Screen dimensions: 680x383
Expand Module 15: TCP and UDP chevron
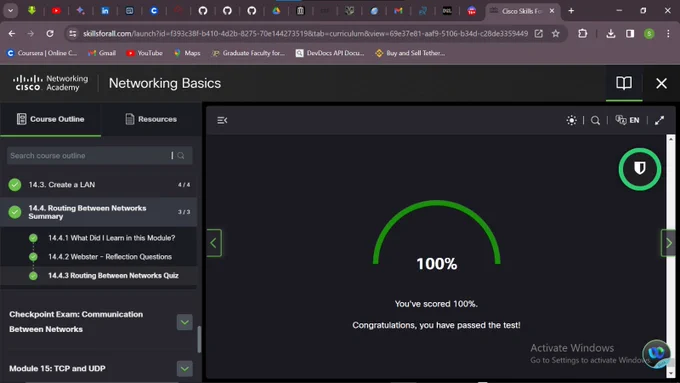click(184, 369)
